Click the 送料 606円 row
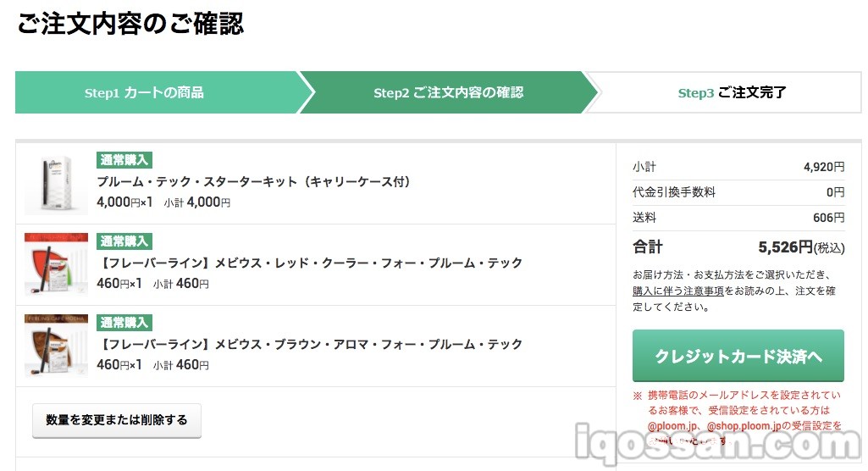Image resolution: width=868 pixels, height=471 pixels. coord(738,218)
